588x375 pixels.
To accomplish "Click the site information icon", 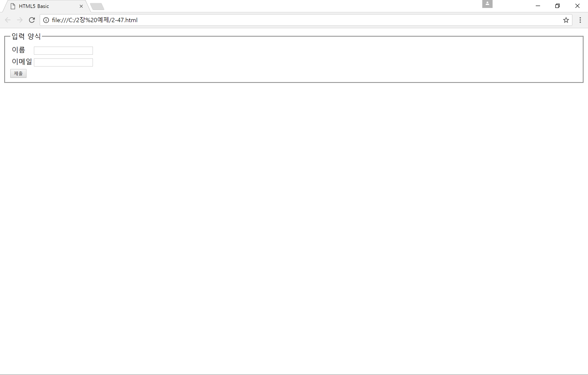I will 46,20.
